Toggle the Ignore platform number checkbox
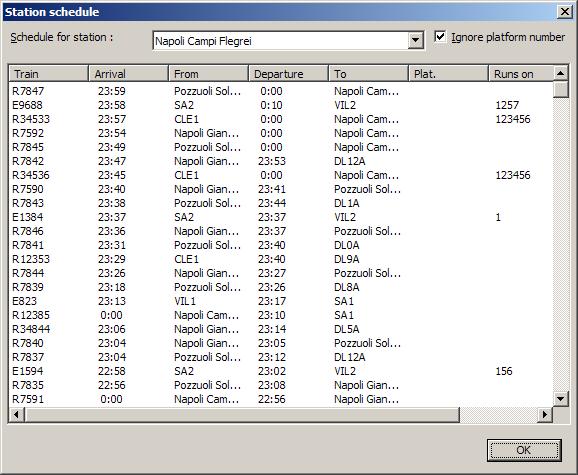The width and height of the screenshot is (578, 475). point(440,37)
